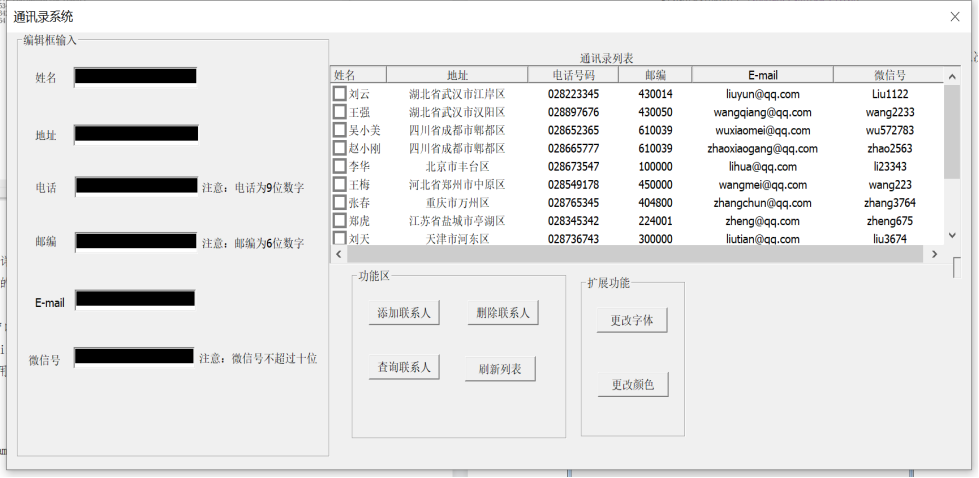The width and height of the screenshot is (979, 478).
Task: Tick the checkbox next to 郑虎
Action: 339,221
